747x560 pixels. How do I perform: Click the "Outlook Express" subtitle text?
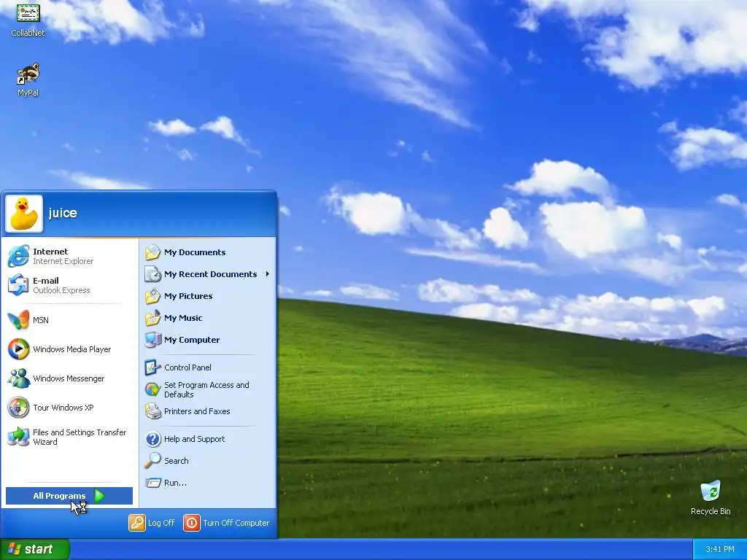[61, 290]
